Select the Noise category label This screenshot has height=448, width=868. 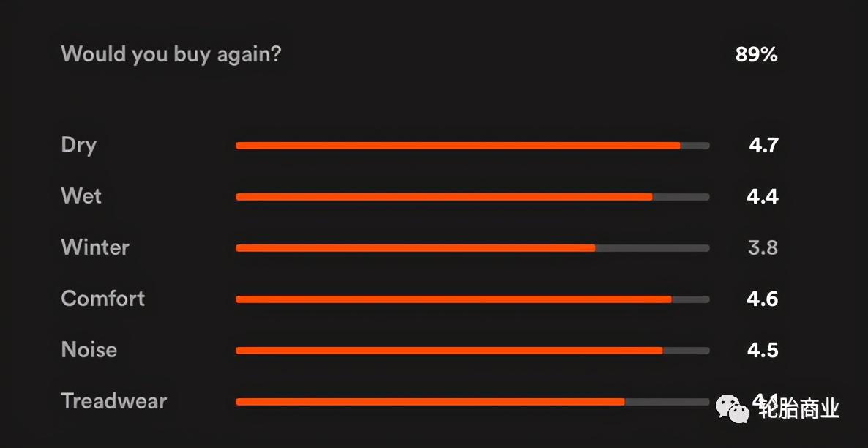coord(89,350)
